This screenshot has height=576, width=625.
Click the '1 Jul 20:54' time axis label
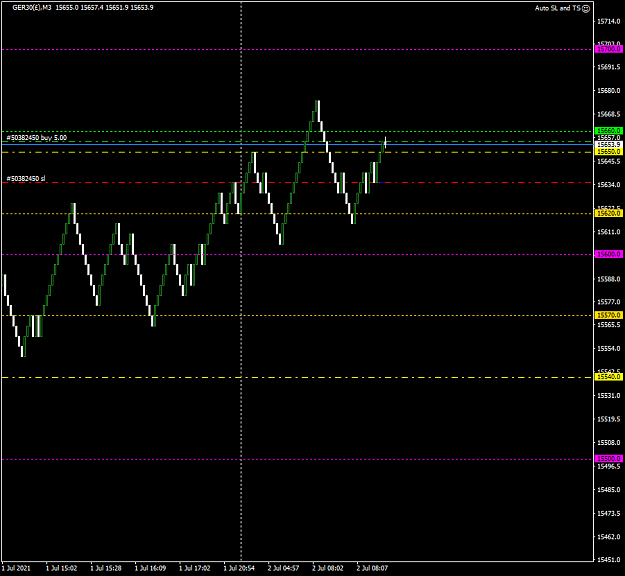tap(239, 568)
